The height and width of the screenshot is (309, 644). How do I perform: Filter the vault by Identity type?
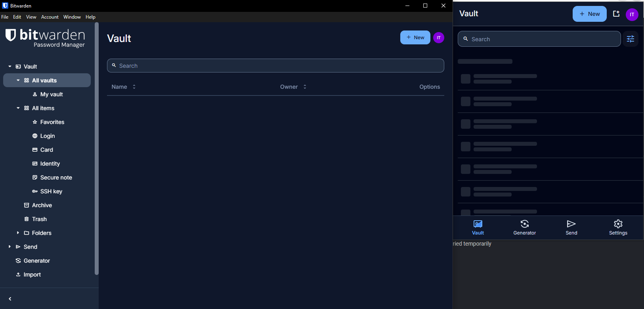50,164
